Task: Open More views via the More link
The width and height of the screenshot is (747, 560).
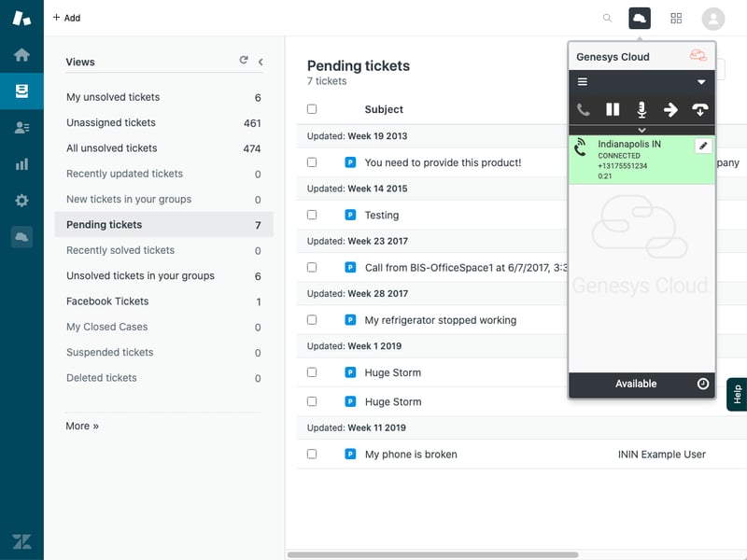Action: pos(81,426)
